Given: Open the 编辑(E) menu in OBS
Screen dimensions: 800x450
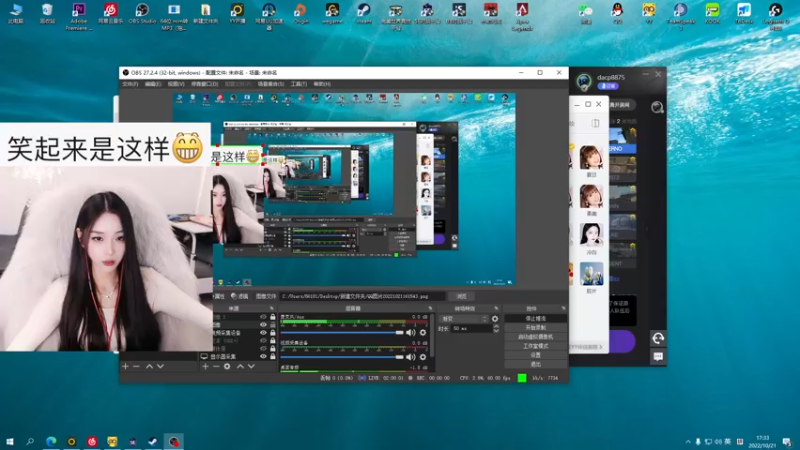Looking at the screenshot, I should 153,84.
